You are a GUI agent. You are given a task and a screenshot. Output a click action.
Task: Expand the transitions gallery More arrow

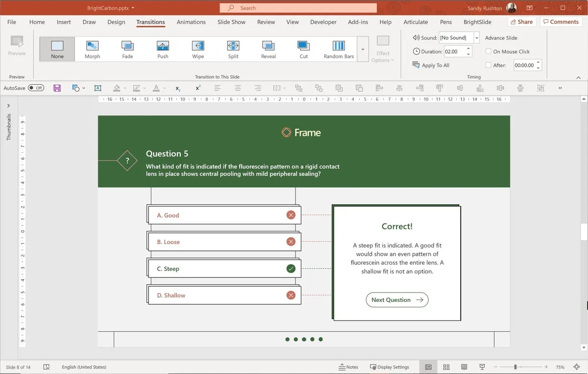coord(363,49)
